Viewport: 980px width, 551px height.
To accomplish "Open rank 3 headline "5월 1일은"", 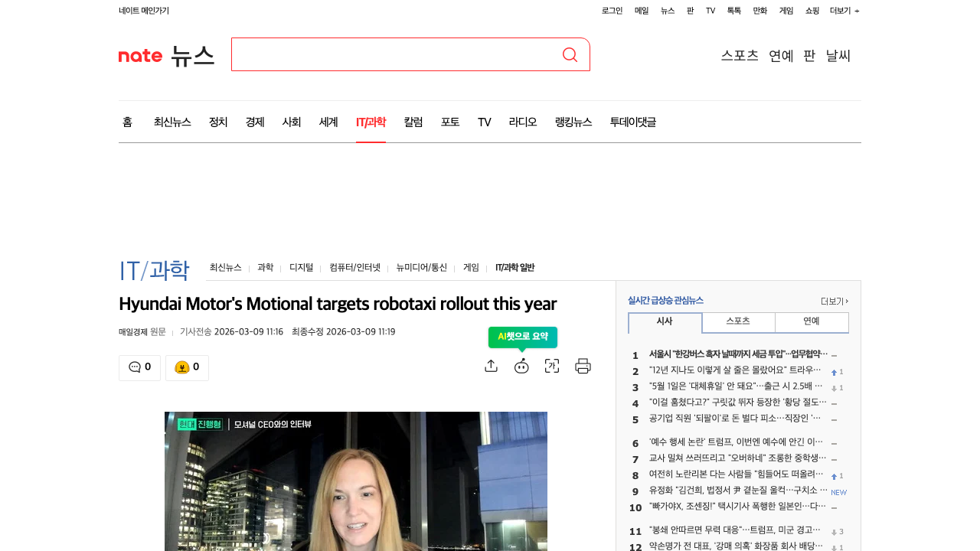I will pyautogui.click(x=736, y=386).
